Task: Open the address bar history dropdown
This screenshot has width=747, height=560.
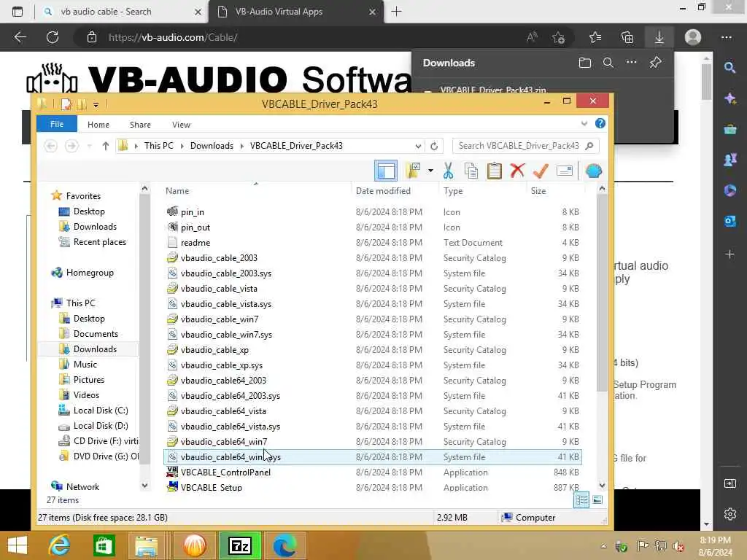Action: [418, 146]
